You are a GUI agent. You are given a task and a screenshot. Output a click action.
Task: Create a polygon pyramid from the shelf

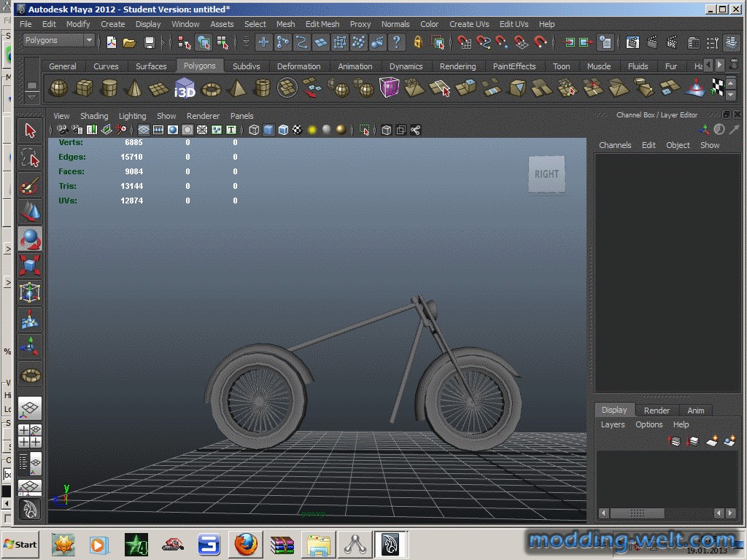click(x=237, y=88)
